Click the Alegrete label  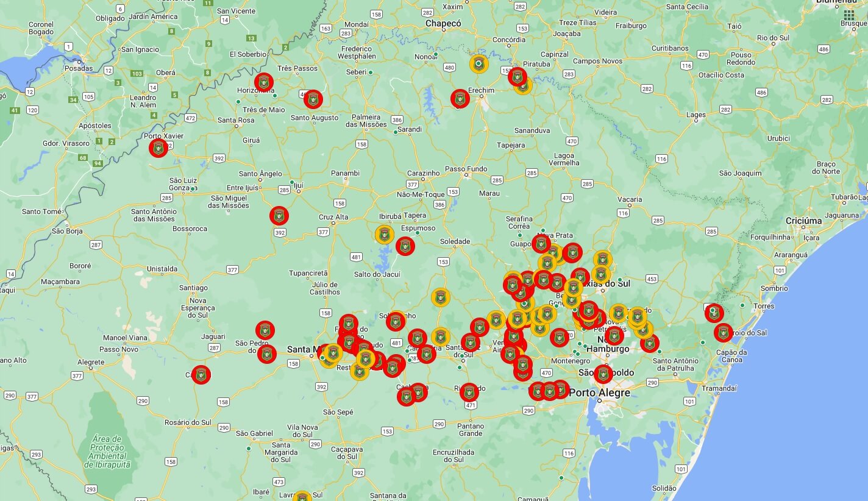[91, 362]
